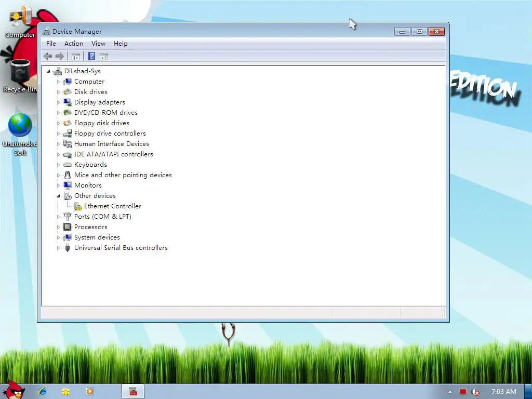The width and height of the screenshot is (532, 399).
Task: Select the IDE ATA/ATAPI controllers label
Action: pyautogui.click(x=114, y=154)
